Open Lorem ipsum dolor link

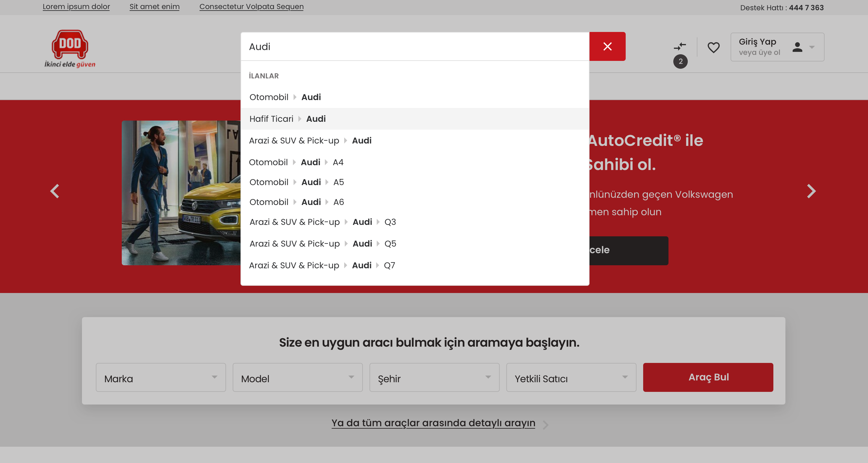(x=76, y=7)
